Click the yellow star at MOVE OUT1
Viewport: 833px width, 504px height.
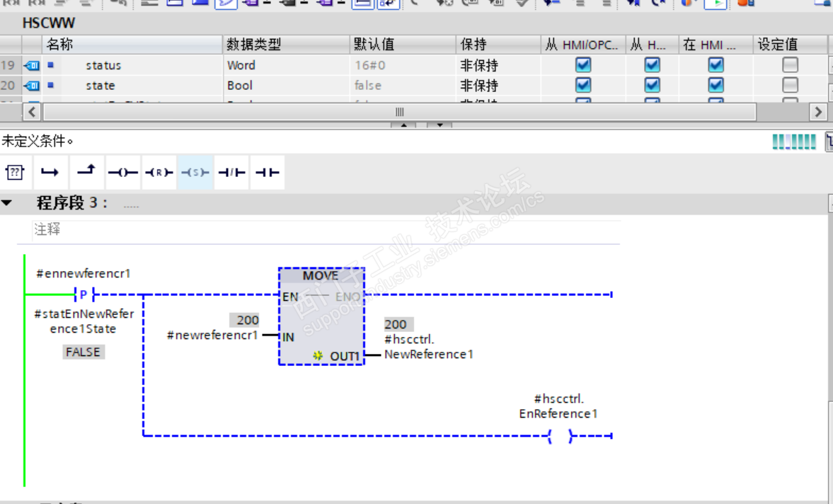pyautogui.click(x=318, y=355)
